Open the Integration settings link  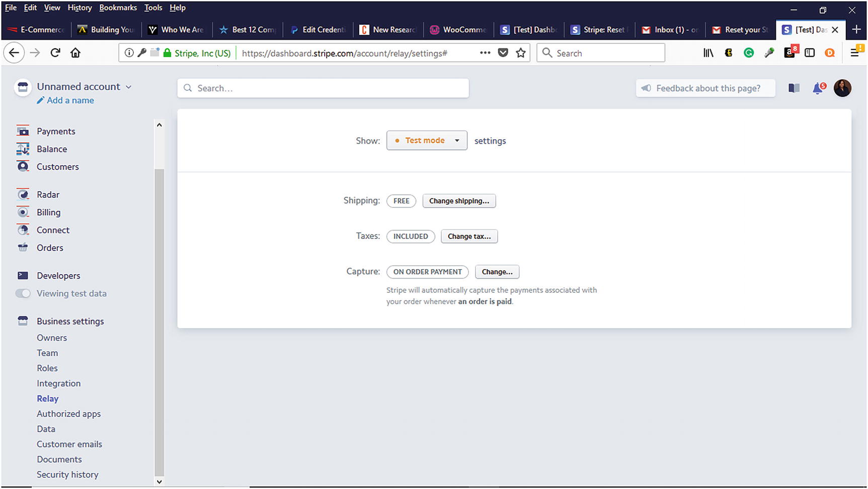[x=58, y=383]
